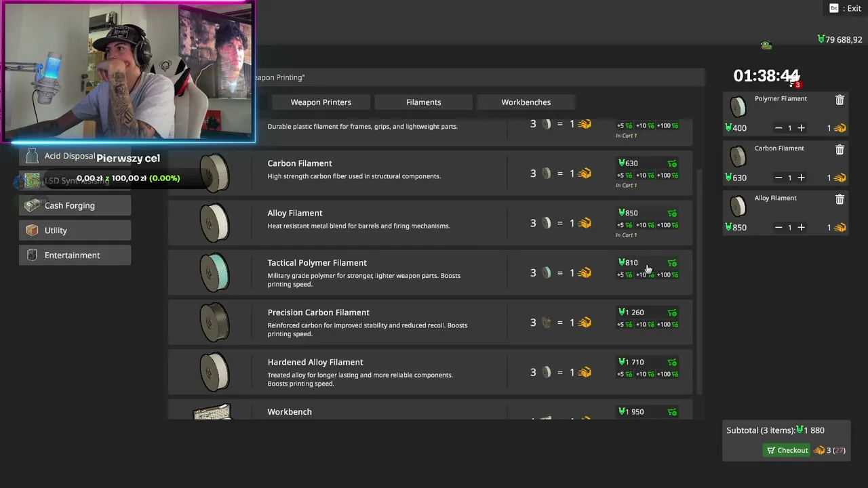
Task: Add 100 Hardened Alloy Filament to cart
Action: tap(667, 374)
